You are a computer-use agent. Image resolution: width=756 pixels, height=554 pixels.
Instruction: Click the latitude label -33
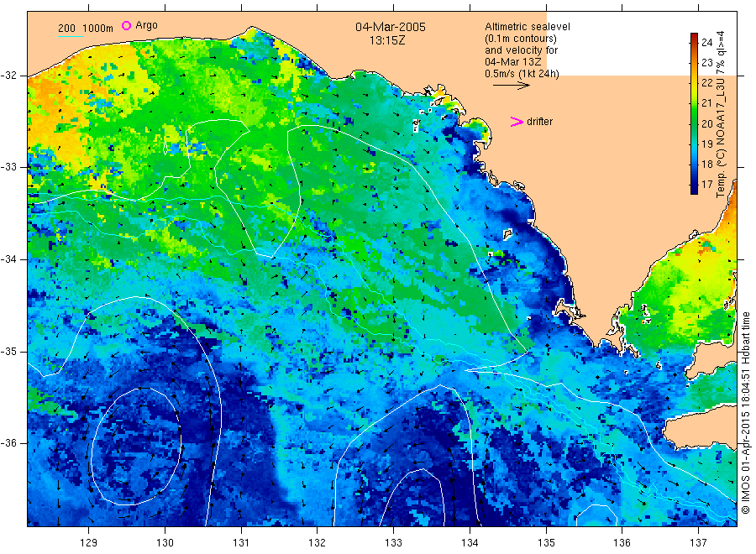(x=9, y=167)
